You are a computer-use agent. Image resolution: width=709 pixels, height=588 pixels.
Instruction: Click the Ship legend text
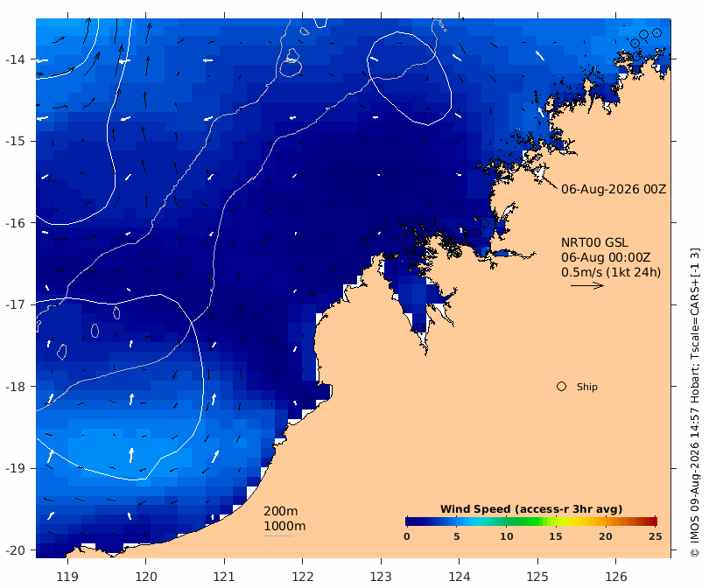click(587, 387)
